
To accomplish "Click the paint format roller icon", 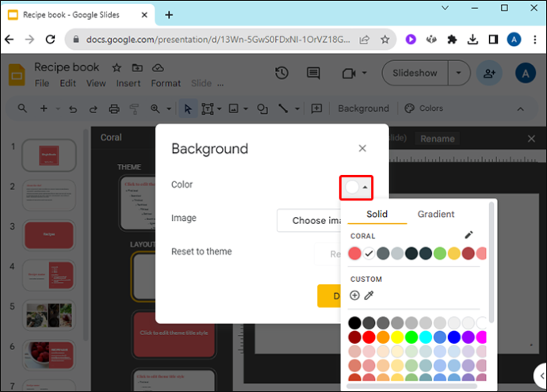I will 134,109.
